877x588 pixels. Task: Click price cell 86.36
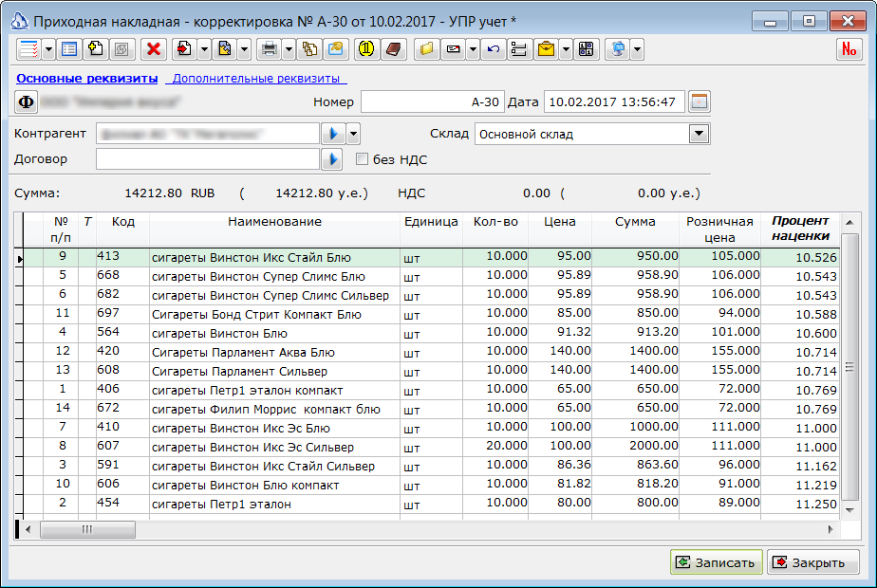(560, 466)
